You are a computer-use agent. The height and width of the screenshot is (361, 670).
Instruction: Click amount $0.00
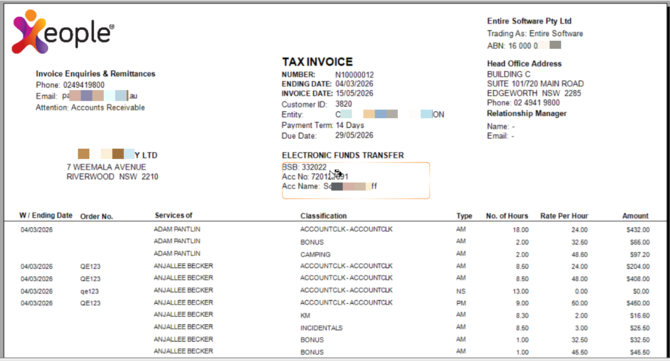click(x=641, y=291)
